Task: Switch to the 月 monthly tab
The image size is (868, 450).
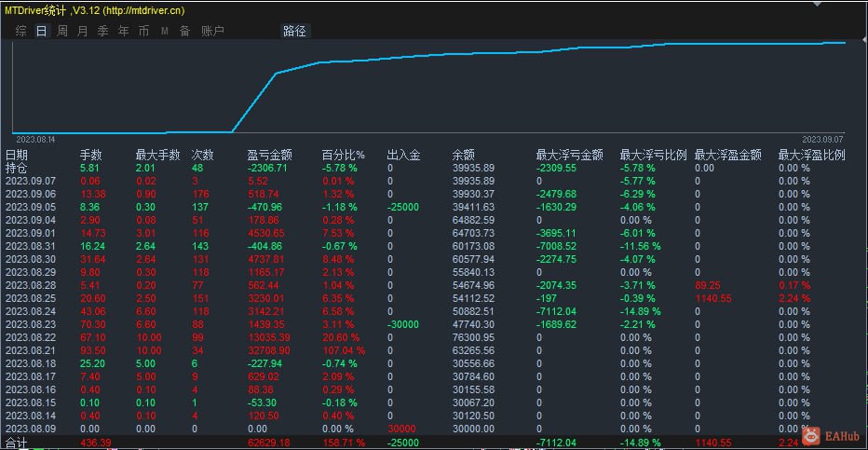Action: (x=83, y=31)
